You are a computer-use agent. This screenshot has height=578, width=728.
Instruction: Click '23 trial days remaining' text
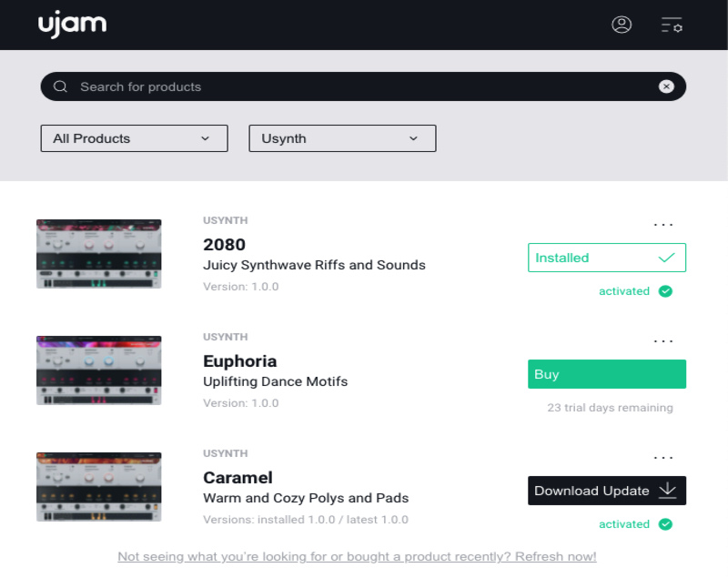pos(610,408)
